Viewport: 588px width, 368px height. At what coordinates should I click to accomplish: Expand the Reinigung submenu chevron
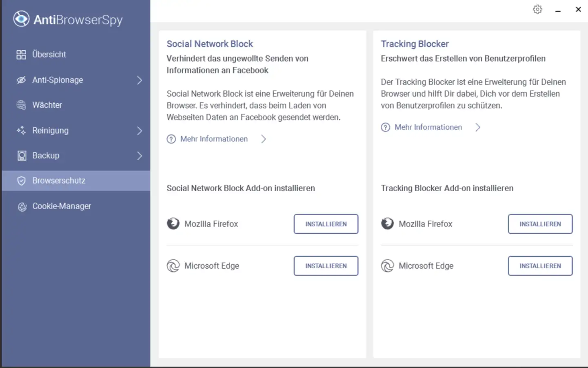point(140,131)
